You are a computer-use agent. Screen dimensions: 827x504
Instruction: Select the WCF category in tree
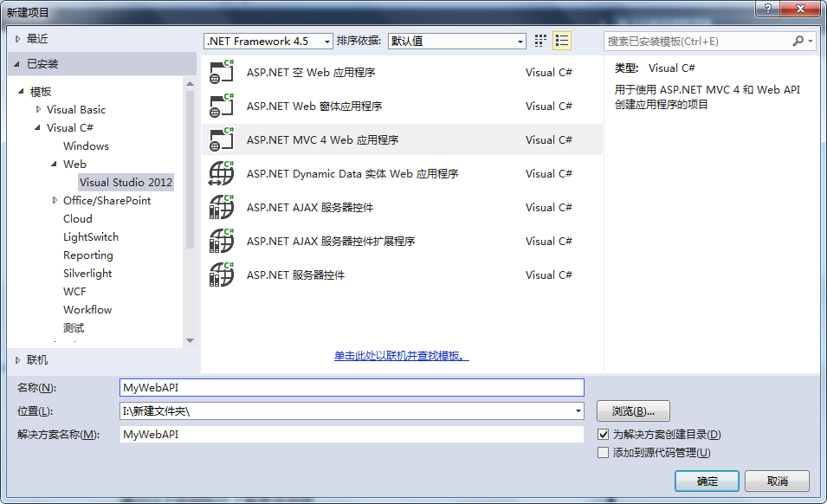click(74, 292)
